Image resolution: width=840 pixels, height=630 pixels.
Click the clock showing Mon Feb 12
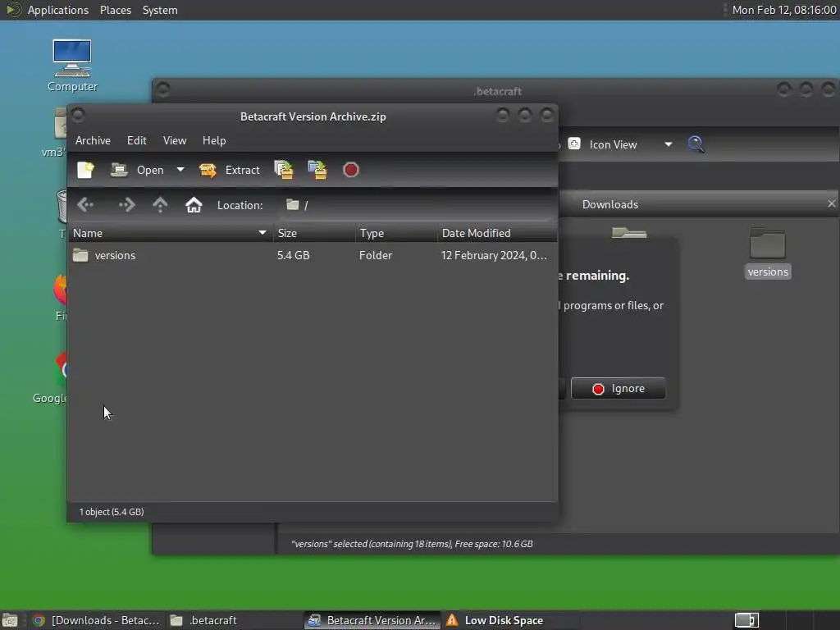click(x=783, y=10)
